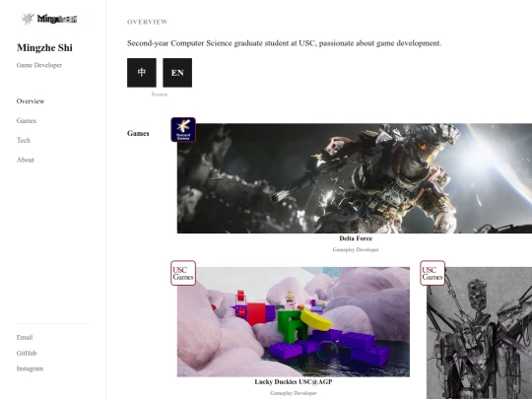Click the Lucky Duckies USC@AGP title

(294, 382)
